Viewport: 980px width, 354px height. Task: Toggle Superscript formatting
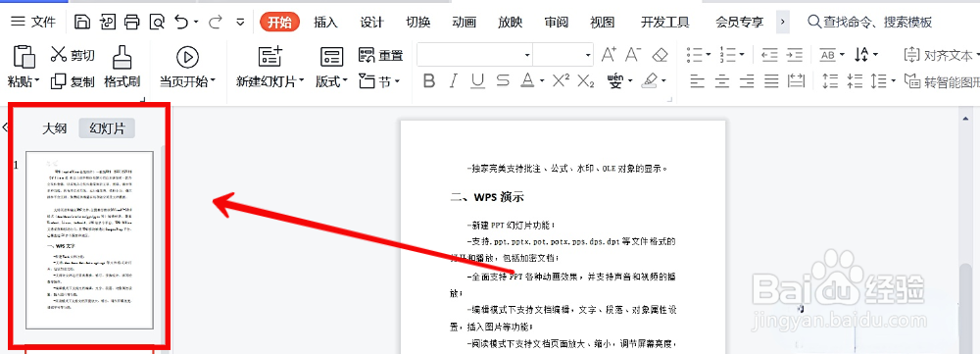pos(562,80)
